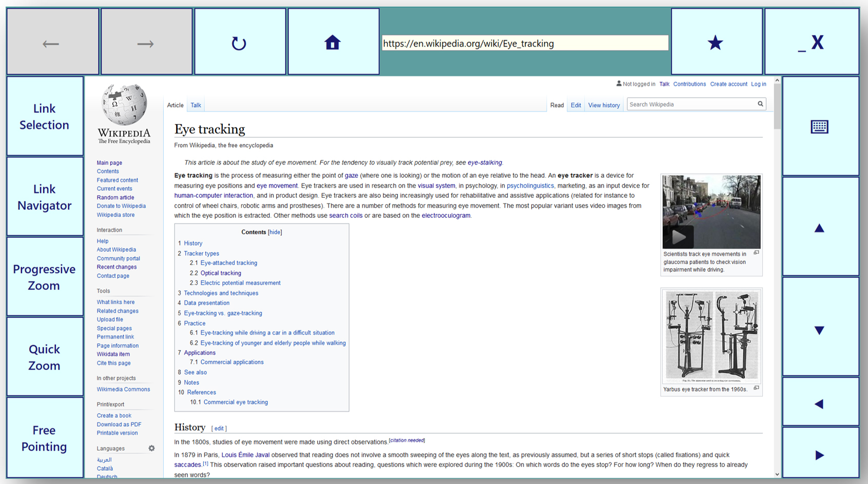Jump to Technologies and techniques section
The width and height of the screenshot is (868, 484).
[x=221, y=293]
